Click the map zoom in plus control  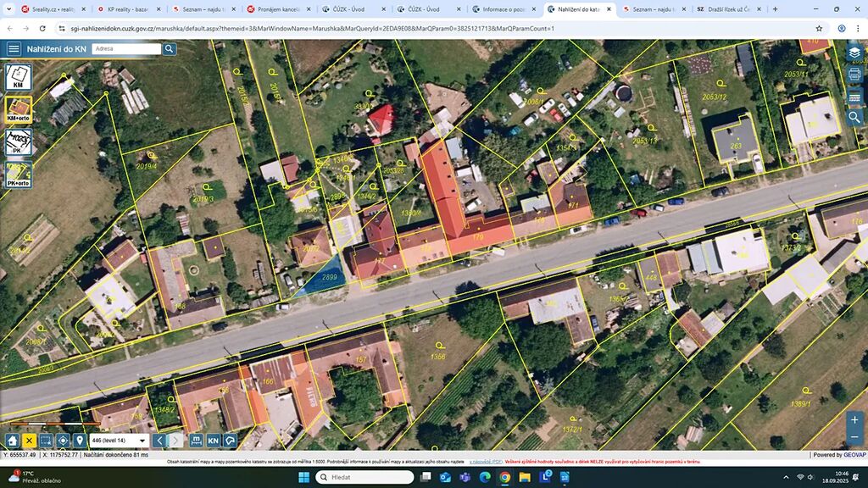click(x=854, y=420)
